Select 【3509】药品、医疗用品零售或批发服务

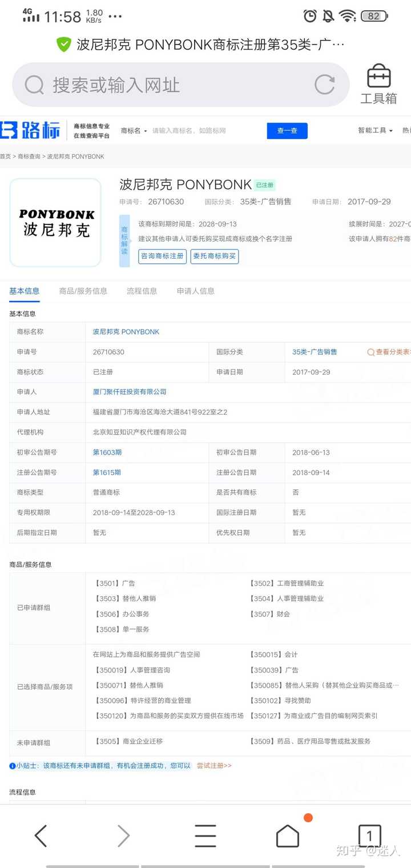310,741
